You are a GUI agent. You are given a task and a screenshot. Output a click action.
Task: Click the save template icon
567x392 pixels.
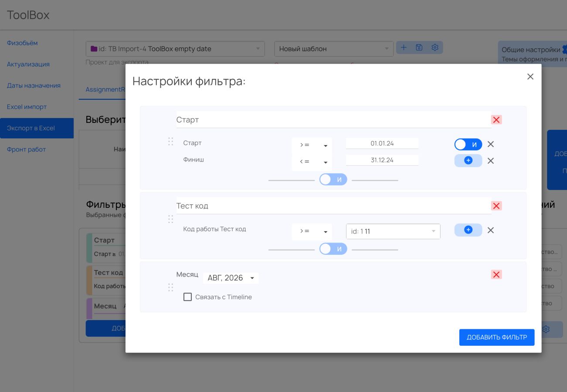tap(419, 47)
